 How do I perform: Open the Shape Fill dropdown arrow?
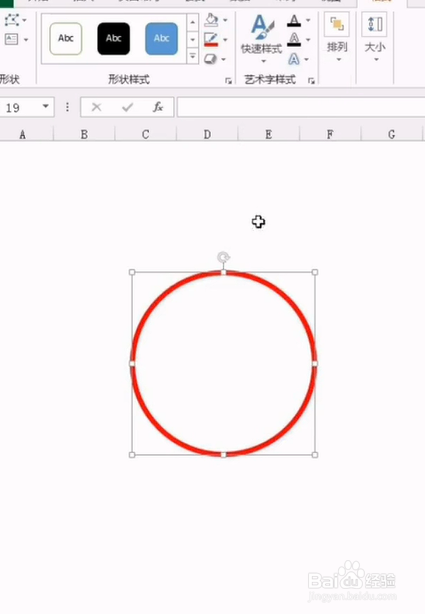click(x=225, y=20)
